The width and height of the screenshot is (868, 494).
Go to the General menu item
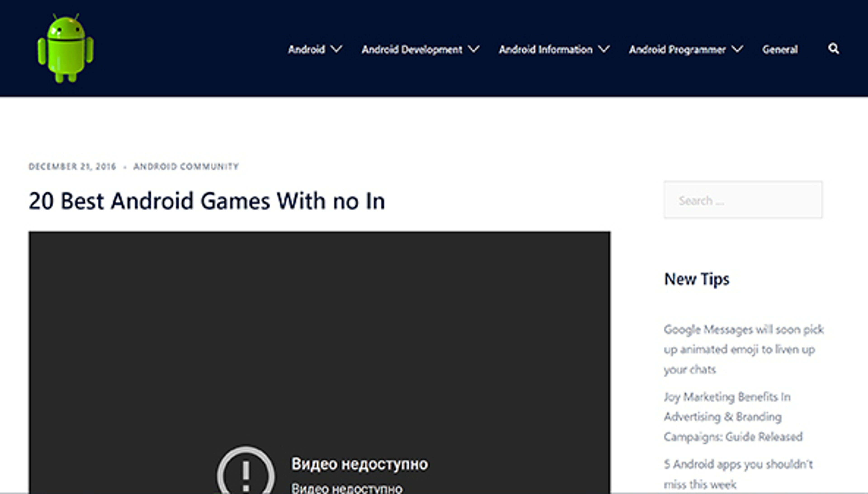780,49
